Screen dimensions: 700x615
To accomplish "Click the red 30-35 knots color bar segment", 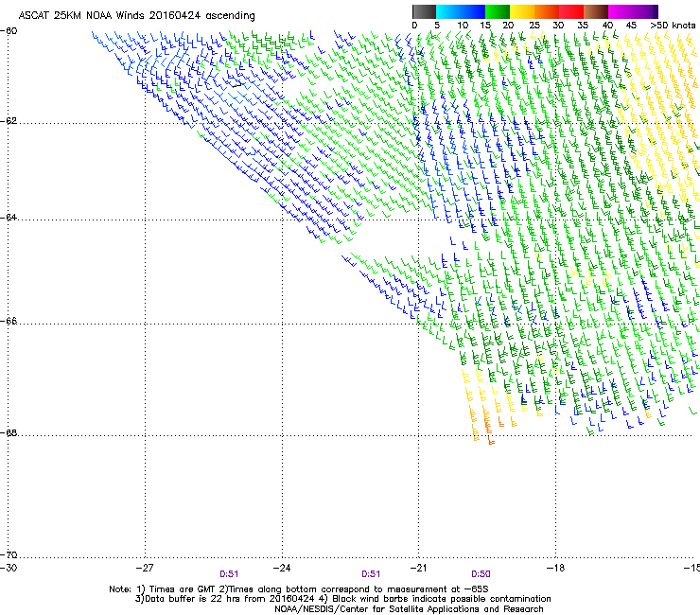I will coord(571,11).
